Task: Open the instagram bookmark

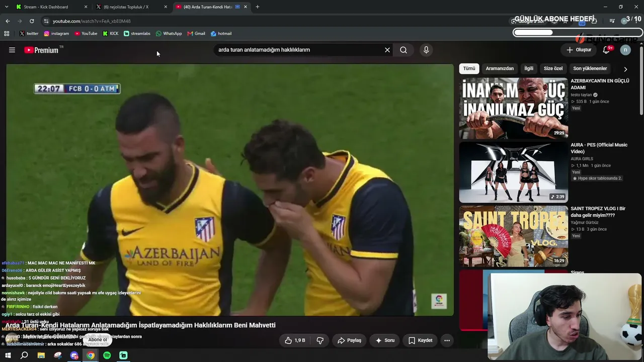Action: point(56,34)
